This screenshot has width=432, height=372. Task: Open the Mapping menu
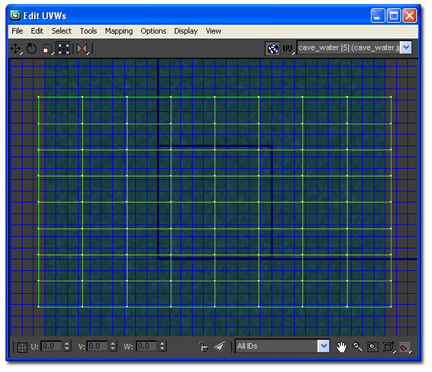[x=119, y=31]
